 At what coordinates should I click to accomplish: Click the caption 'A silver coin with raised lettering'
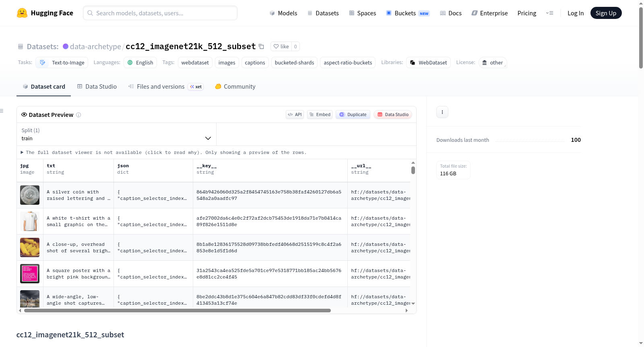pyautogui.click(x=78, y=195)
